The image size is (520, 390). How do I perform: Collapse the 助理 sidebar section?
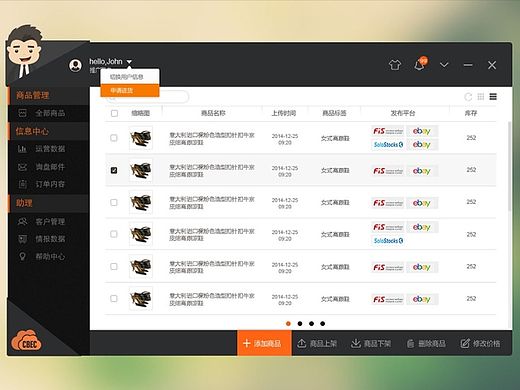[x=48, y=203]
